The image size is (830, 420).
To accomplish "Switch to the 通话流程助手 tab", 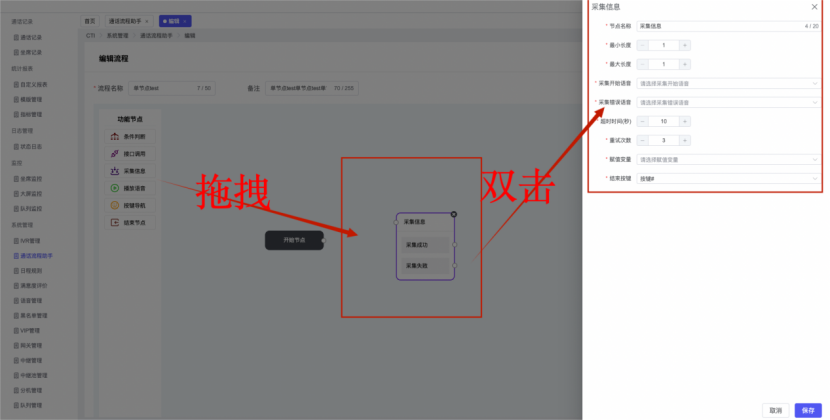I will pyautogui.click(x=127, y=20).
